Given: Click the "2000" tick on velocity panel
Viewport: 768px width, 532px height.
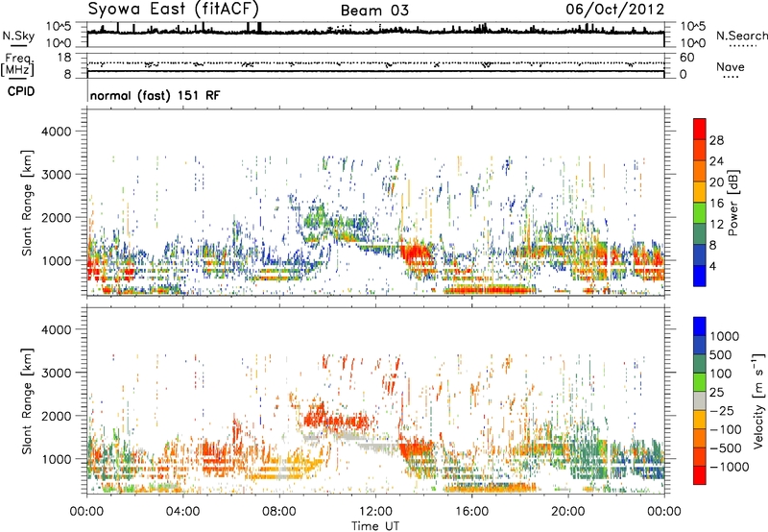Looking at the screenshot, I should click(x=56, y=416).
